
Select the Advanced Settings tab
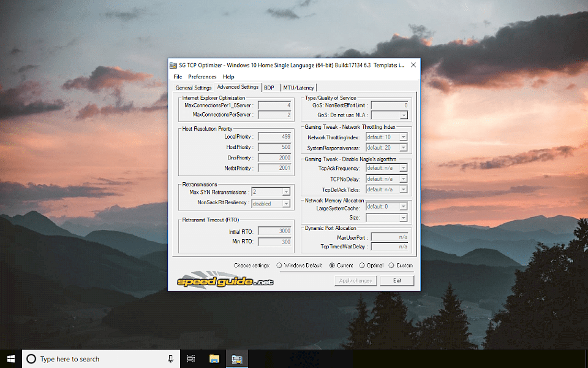(x=238, y=87)
